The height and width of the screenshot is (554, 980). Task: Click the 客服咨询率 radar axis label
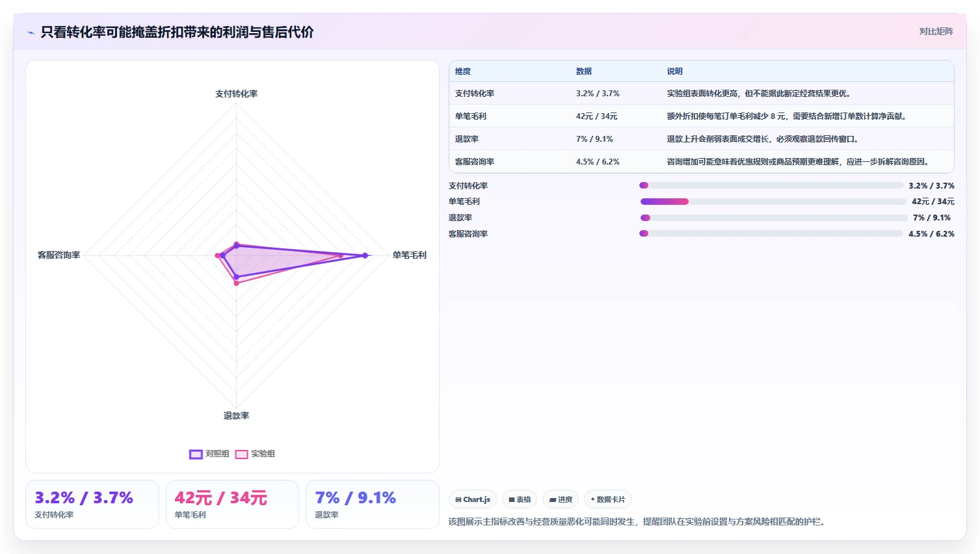point(59,255)
